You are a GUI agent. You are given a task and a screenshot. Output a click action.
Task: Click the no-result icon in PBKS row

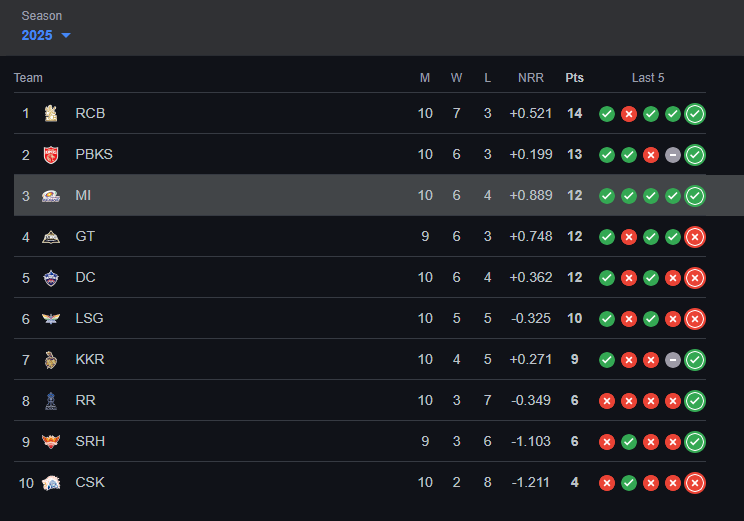click(x=673, y=155)
